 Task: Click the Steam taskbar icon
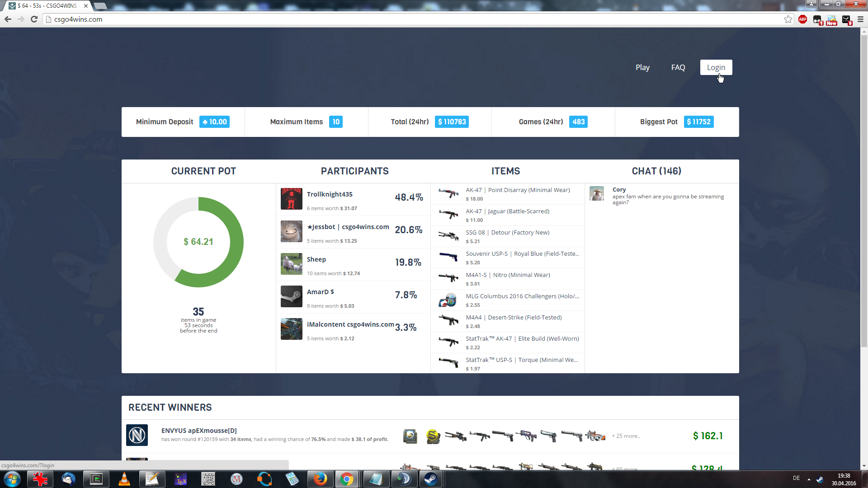(431, 479)
